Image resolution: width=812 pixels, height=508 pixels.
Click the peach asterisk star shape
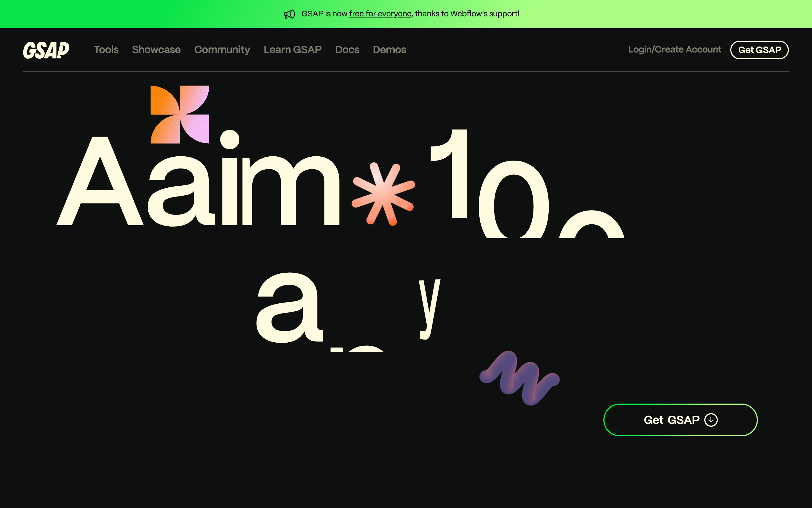click(383, 194)
